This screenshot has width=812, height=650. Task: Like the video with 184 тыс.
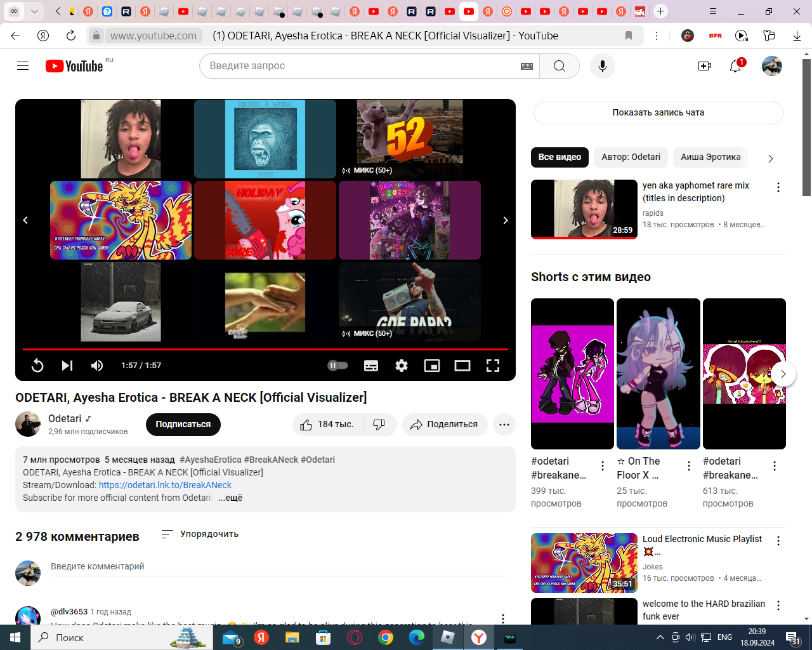coord(327,425)
